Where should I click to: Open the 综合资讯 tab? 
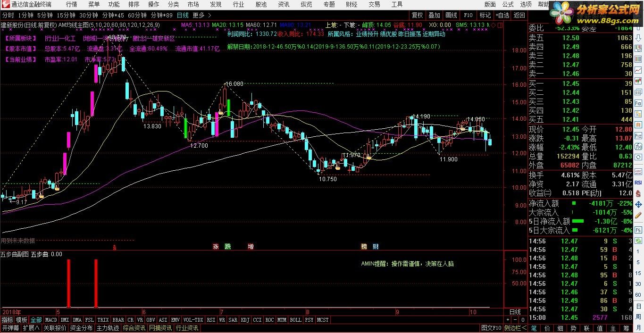[134, 328]
